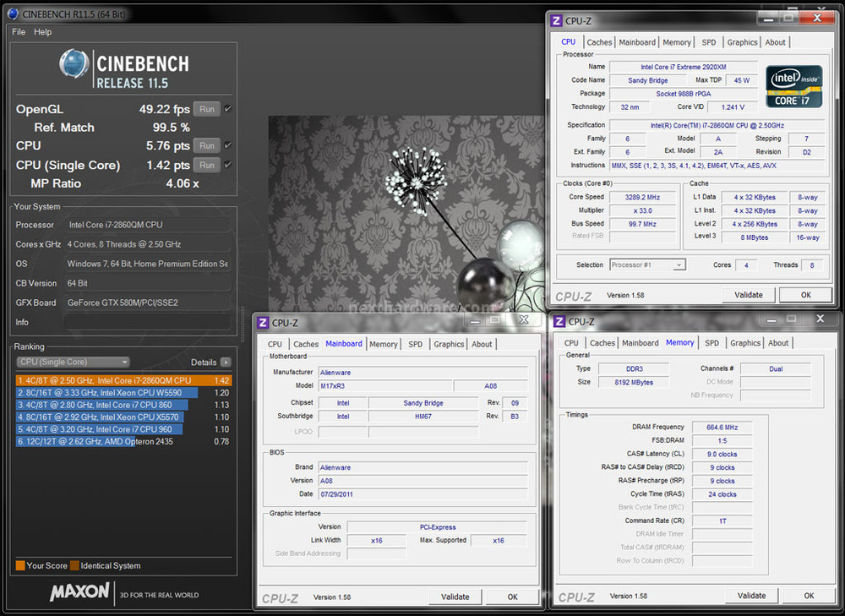
Task: Open About tab in Memory CPU-Z window
Action: 778,343
